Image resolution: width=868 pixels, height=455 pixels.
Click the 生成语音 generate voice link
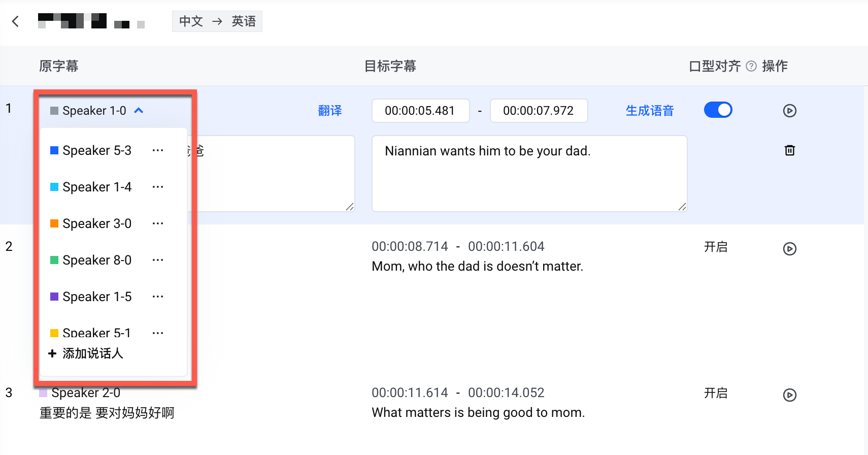[649, 111]
